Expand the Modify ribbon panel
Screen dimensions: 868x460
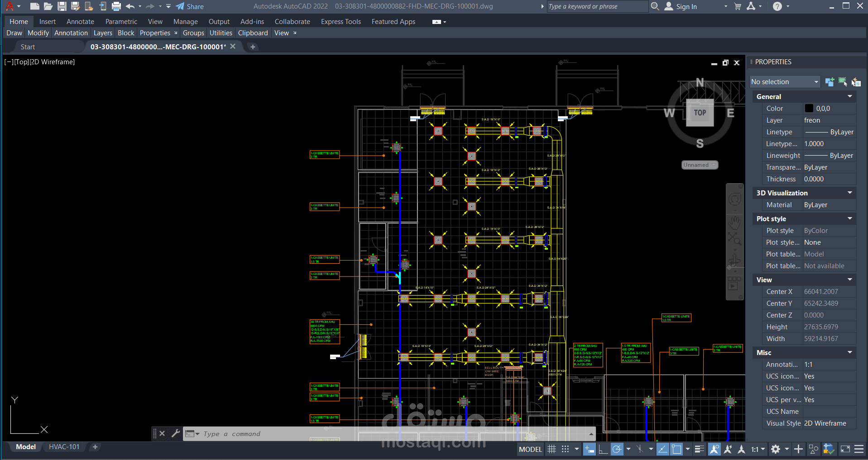pyautogui.click(x=38, y=33)
